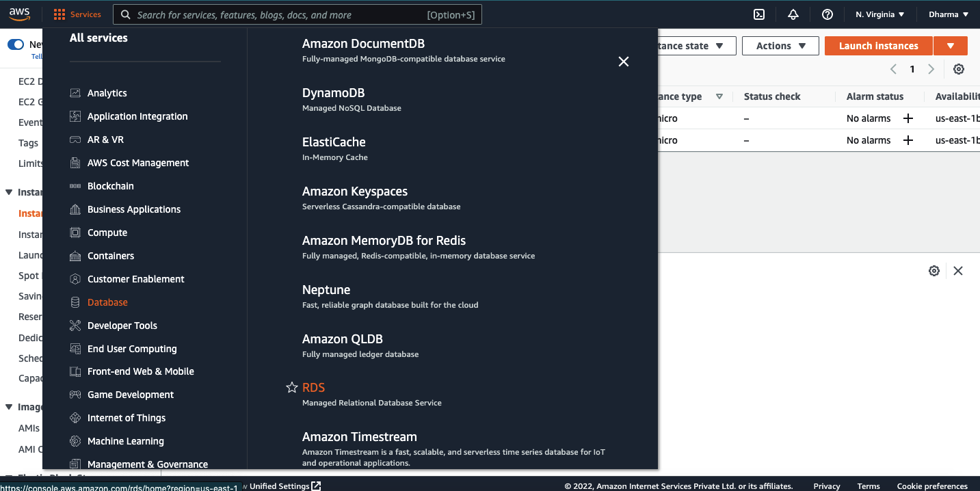This screenshot has height=491, width=980.
Task: Click the Application Integration category icon
Action: [x=75, y=116]
